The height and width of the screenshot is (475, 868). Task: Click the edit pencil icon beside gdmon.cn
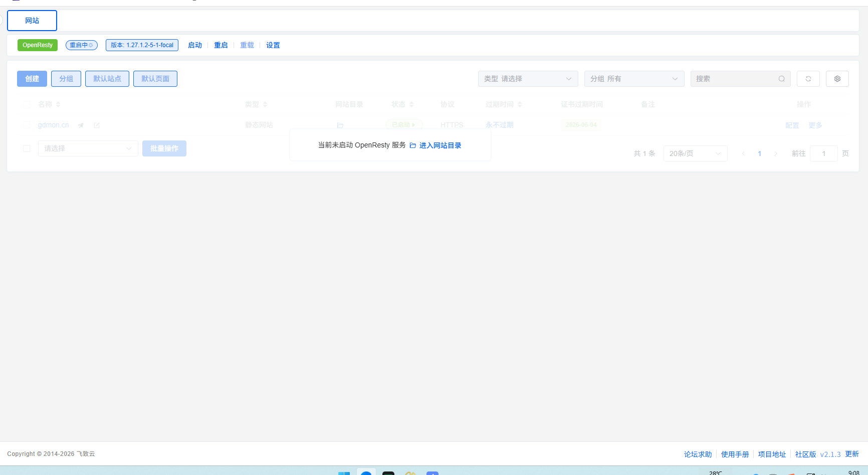click(x=97, y=125)
